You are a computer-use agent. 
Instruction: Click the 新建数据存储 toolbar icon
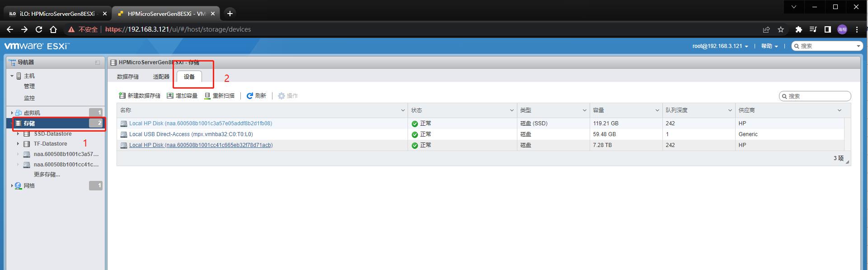point(122,96)
